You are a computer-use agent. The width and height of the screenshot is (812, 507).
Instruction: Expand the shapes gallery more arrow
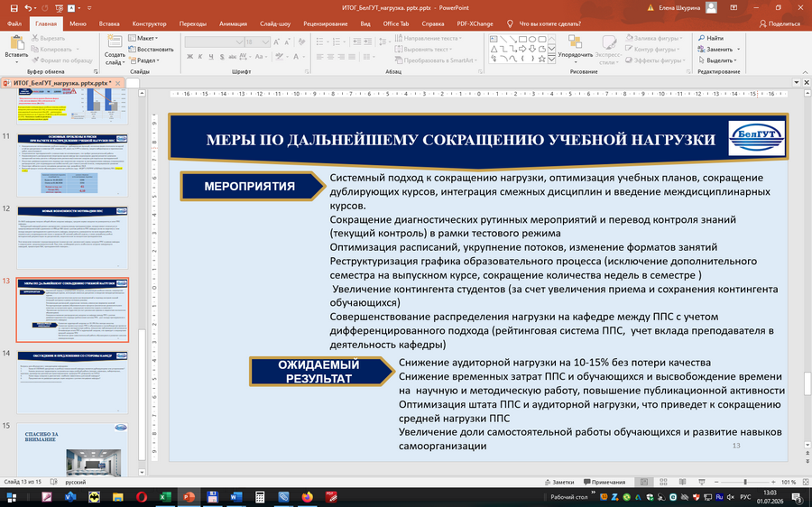(551, 60)
